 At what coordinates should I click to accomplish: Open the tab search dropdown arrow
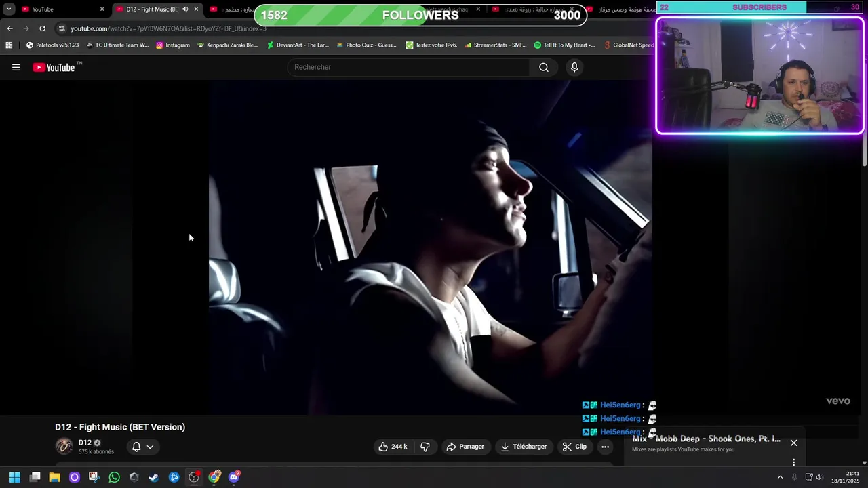click(9, 9)
